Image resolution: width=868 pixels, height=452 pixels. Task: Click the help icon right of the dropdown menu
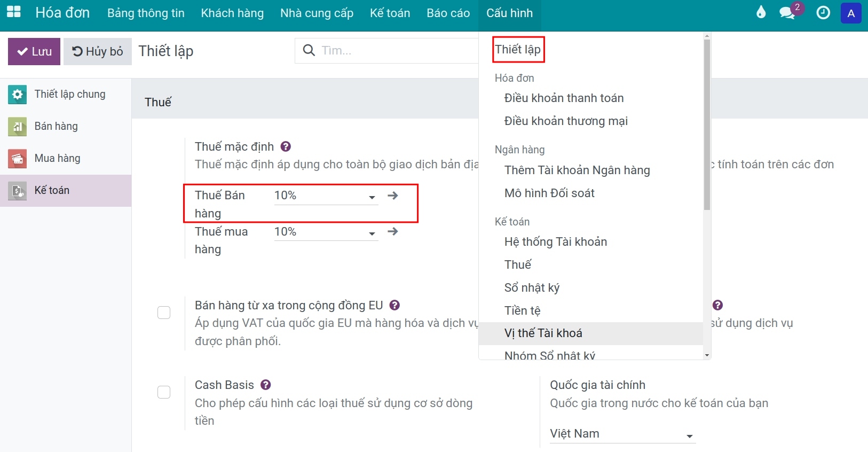click(717, 305)
